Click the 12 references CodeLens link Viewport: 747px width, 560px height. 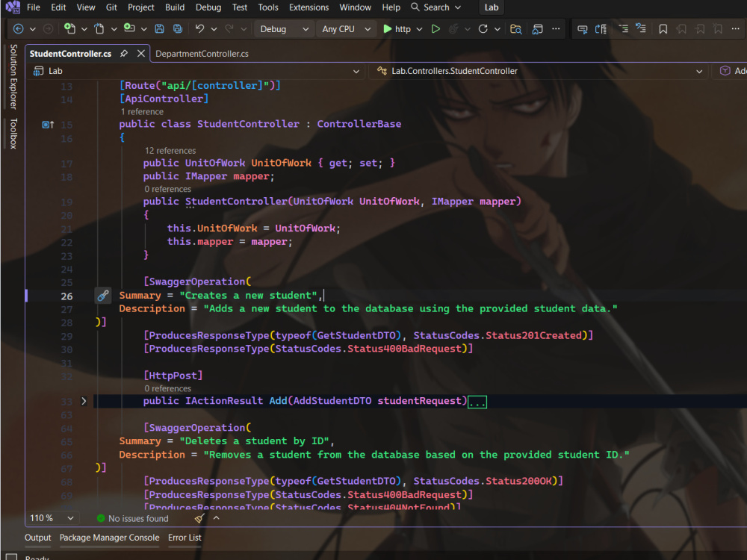pyautogui.click(x=170, y=151)
